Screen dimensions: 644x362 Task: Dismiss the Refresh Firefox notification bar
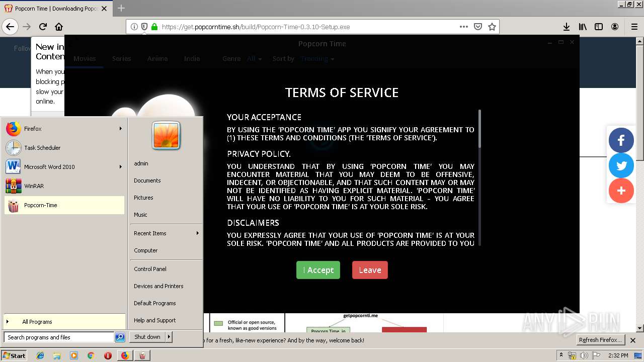tap(633, 340)
